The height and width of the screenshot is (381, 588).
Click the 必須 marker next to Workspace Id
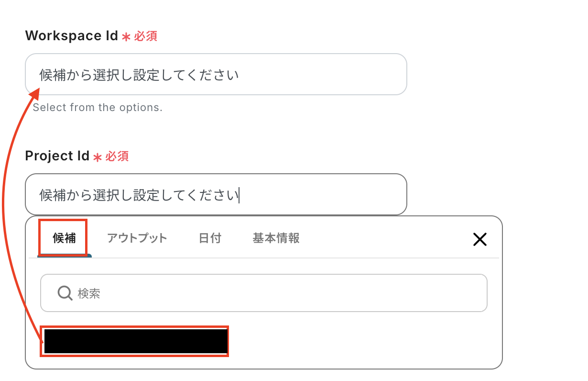146,36
